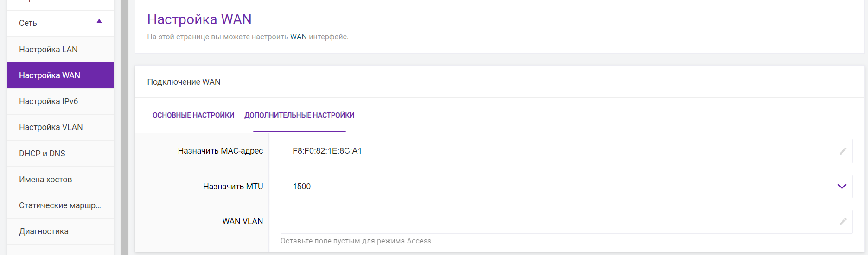Open Статические маршруты item

click(x=60, y=205)
